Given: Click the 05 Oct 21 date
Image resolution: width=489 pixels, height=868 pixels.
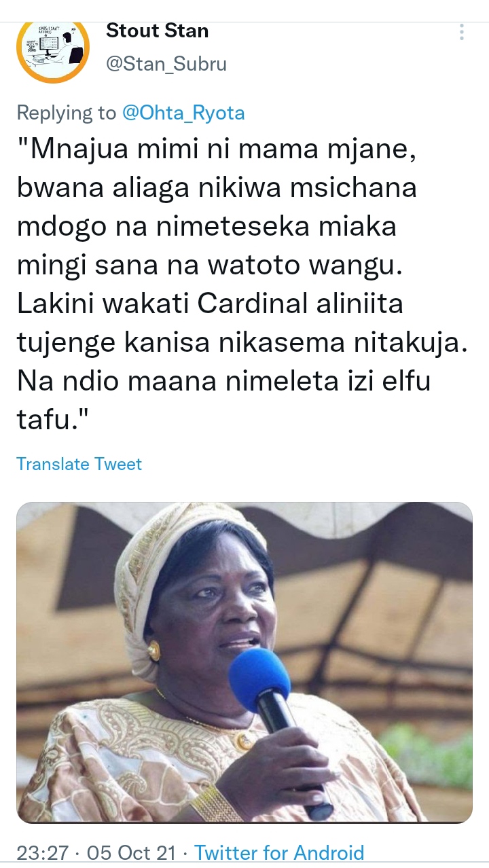Looking at the screenshot, I should pyautogui.click(x=131, y=853).
